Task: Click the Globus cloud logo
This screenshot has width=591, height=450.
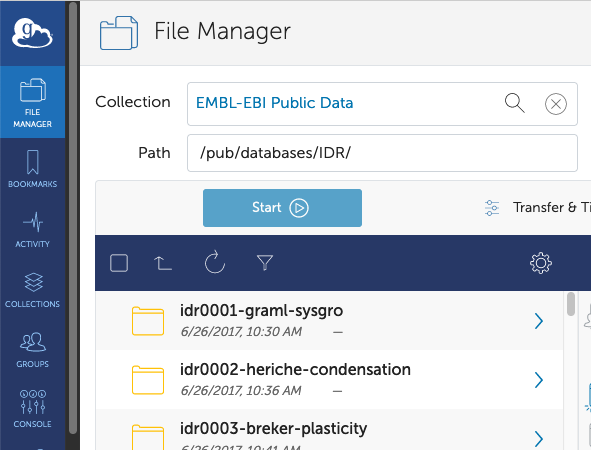Action: [x=32, y=33]
